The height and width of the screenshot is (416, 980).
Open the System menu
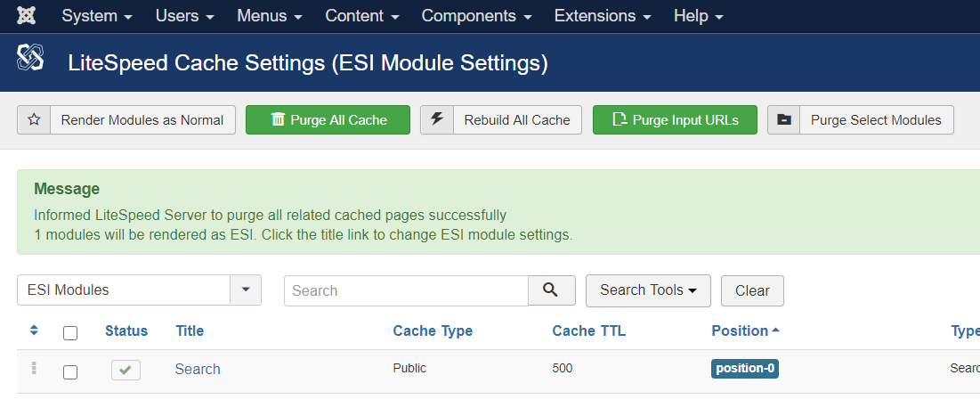(97, 16)
